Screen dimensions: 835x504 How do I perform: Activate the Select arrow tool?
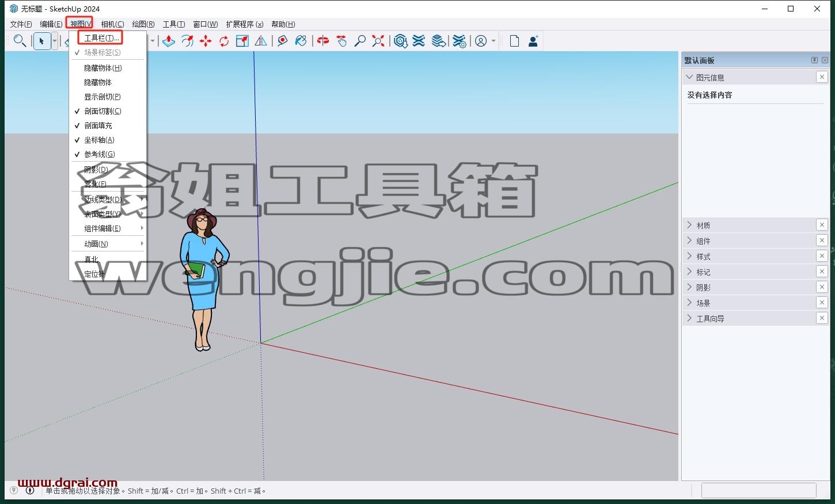(x=41, y=41)
